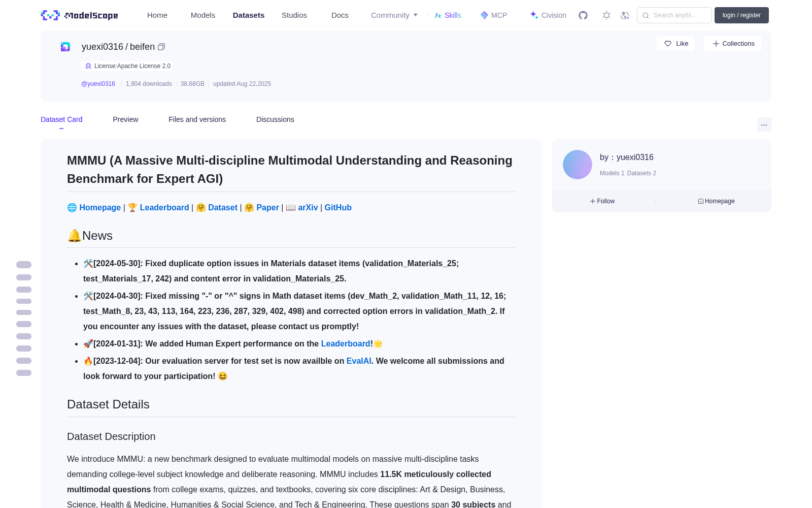Select the Dataset Card tab
This screenshot has width=812, height=508.
click(61, 119)
